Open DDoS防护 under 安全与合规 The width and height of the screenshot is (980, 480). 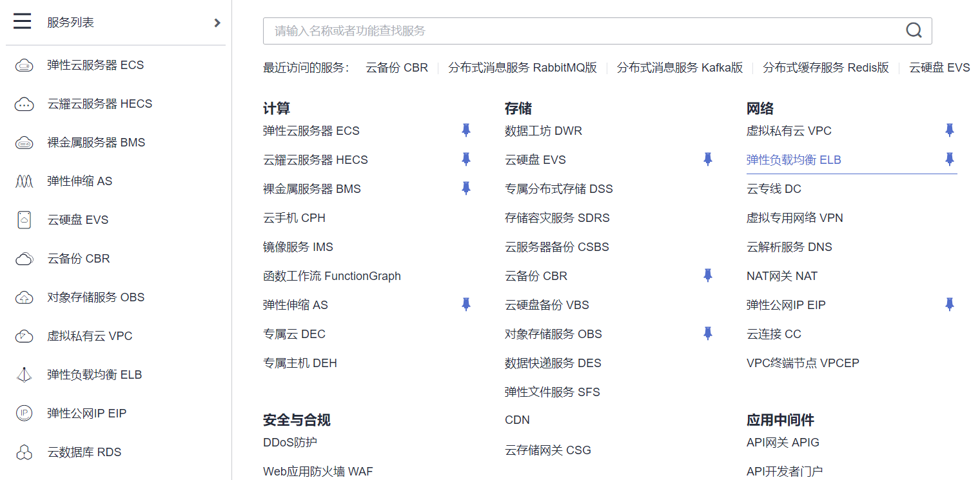[290, 443]
